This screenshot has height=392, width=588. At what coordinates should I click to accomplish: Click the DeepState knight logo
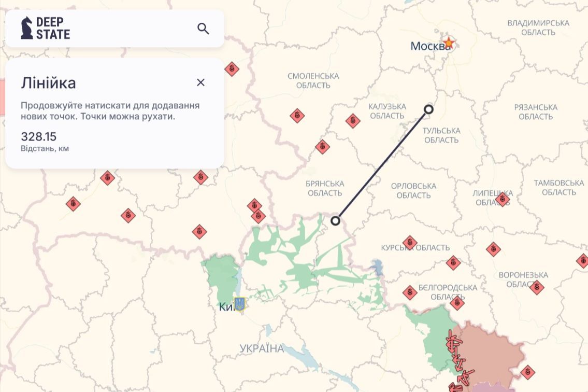pos(26,28)
